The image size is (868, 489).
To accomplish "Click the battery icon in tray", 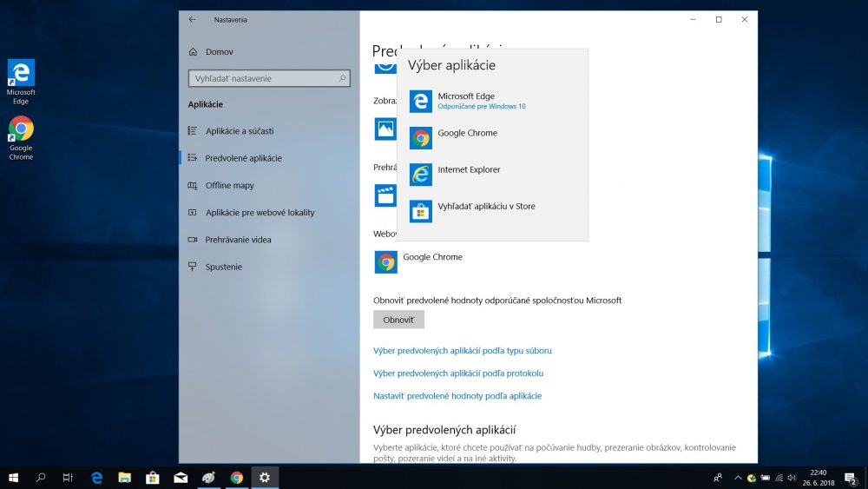I will (x=765, y=478).
